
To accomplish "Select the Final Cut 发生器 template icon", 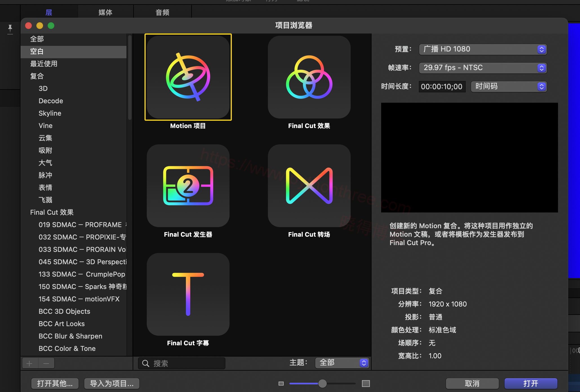I will click(x=188, y=186).
